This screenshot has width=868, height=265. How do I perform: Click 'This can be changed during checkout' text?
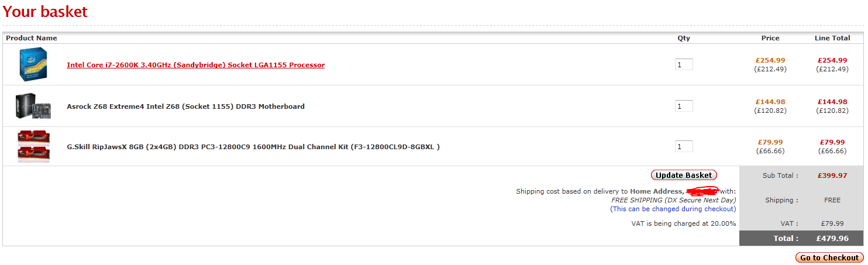[673, 209]
